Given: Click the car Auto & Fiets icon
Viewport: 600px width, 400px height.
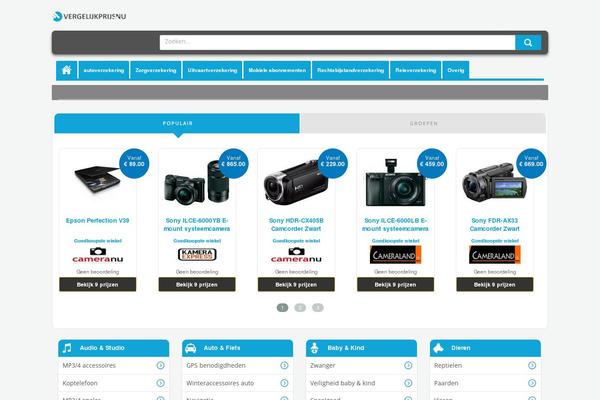Looking at the screenshot, I should [191, 348].
